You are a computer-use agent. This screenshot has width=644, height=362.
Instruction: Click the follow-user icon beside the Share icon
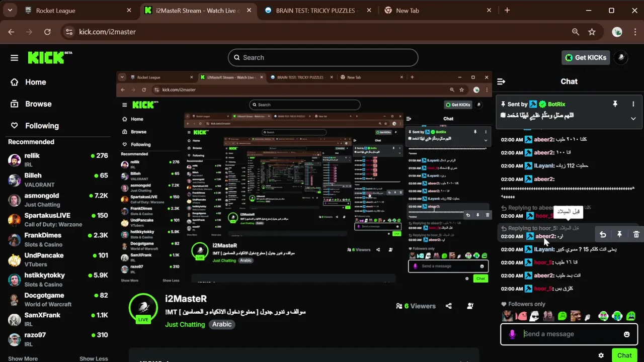click(470, 306)
